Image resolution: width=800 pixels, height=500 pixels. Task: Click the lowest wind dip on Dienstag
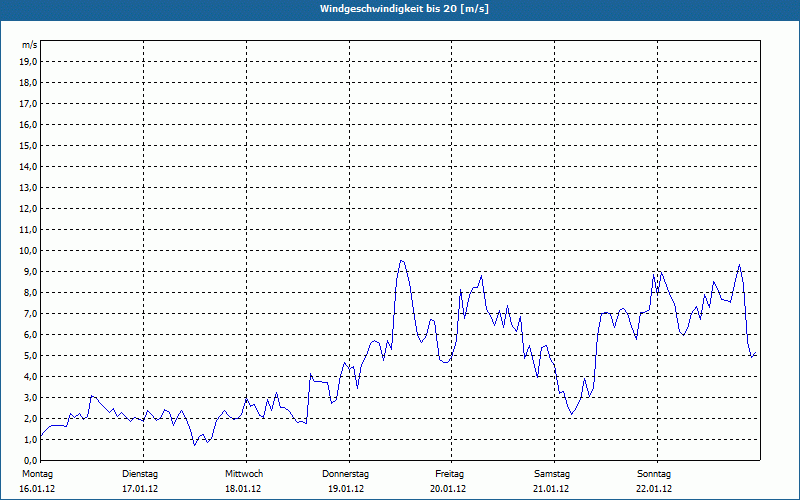click(194, 445)
